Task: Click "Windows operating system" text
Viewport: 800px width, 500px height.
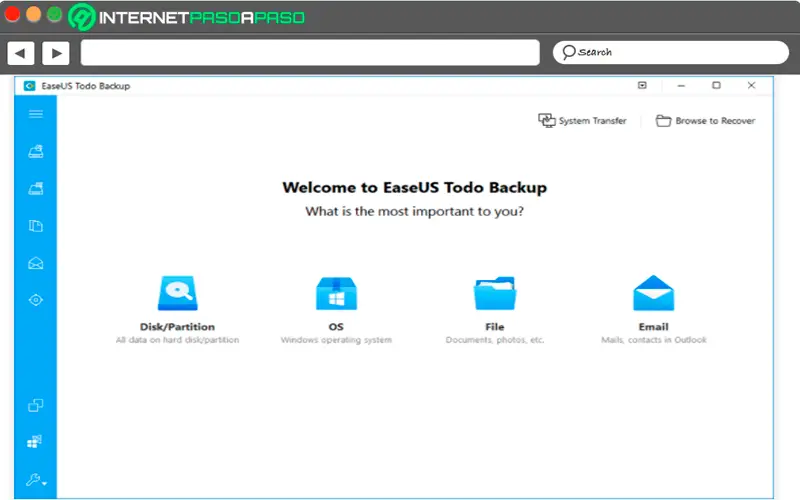Action: [x=336, y=340]
